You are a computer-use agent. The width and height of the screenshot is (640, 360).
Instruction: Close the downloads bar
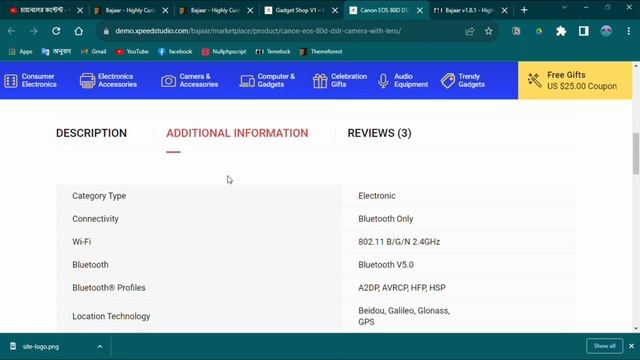click(x=631, y=346)
